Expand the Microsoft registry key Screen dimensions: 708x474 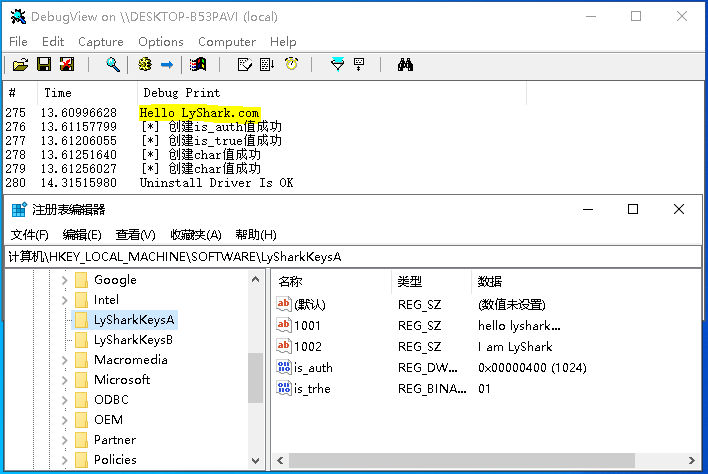[65, 380]
